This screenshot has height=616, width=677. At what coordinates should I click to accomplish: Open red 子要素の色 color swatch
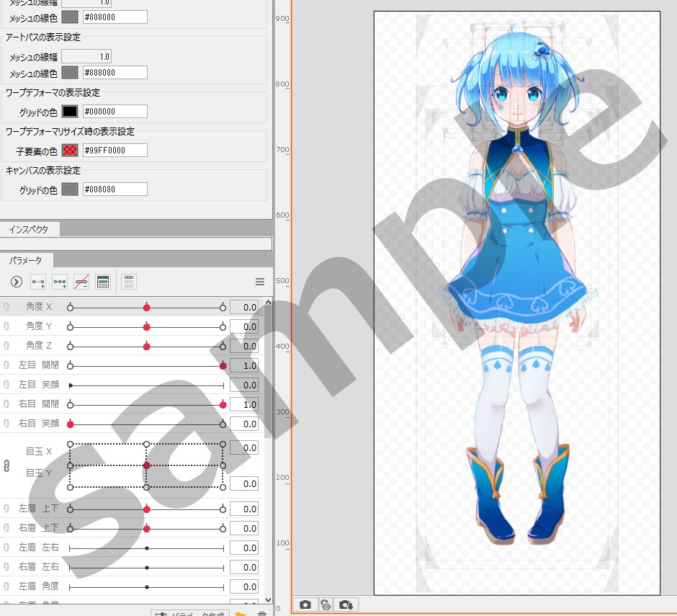click(x=70, y=151)
